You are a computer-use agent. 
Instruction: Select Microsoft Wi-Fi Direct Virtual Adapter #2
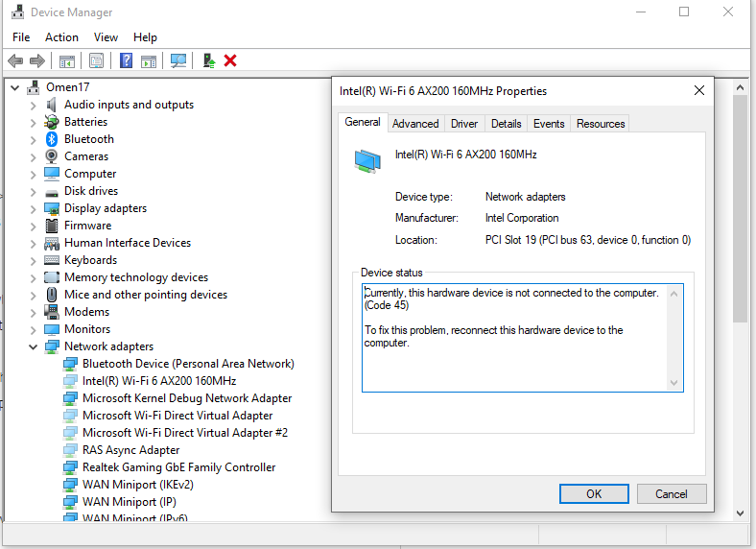(x=185, y=433)
